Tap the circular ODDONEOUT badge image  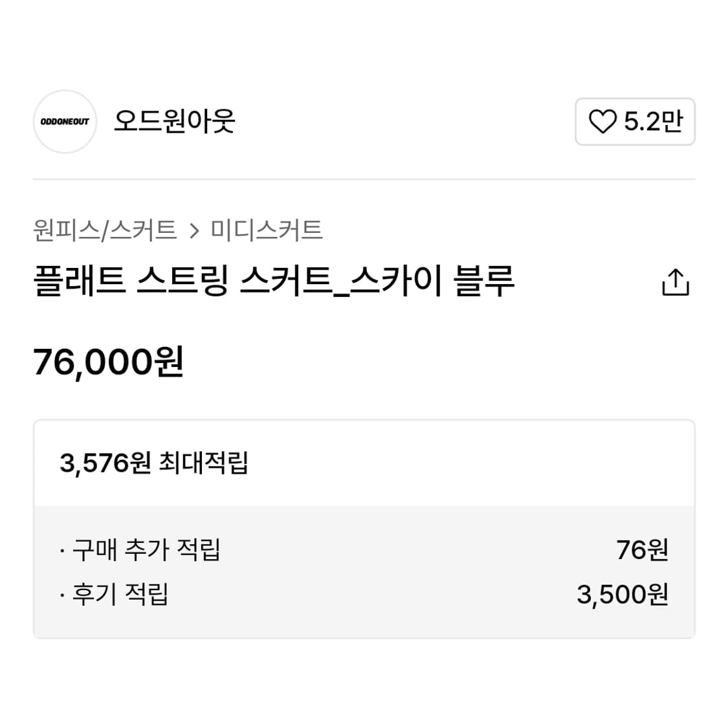point(65,122)
